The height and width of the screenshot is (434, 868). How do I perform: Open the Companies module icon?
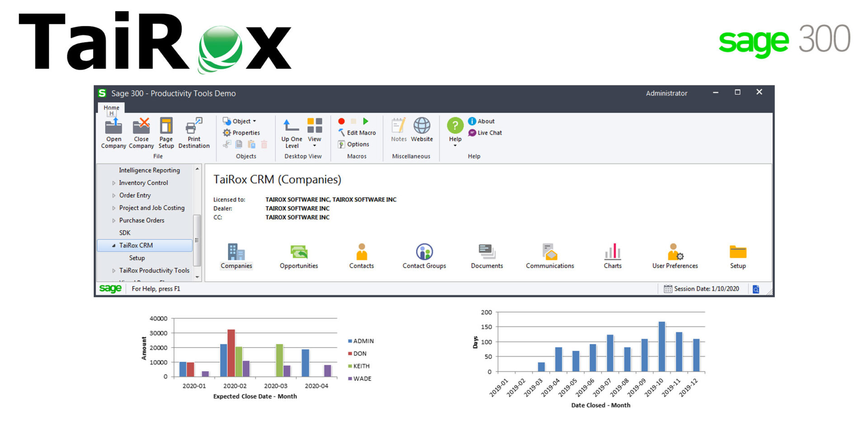[x=236, y=253]
